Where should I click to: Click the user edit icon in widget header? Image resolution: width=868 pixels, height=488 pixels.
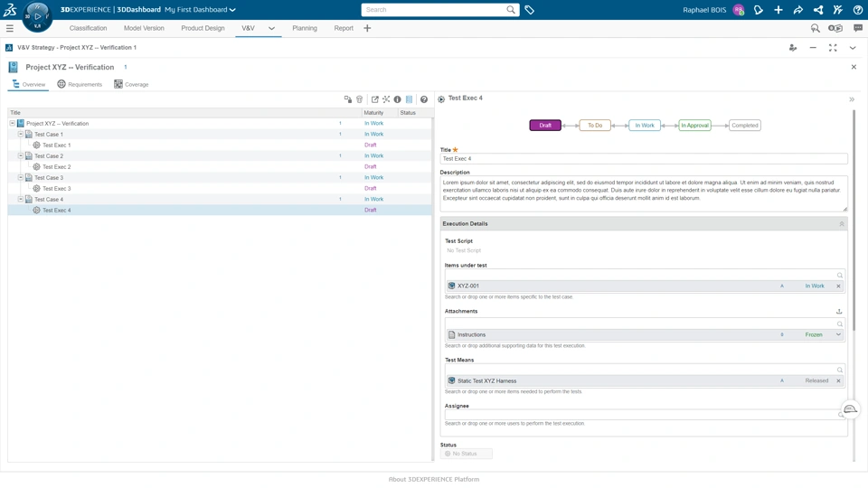(793, 48)
